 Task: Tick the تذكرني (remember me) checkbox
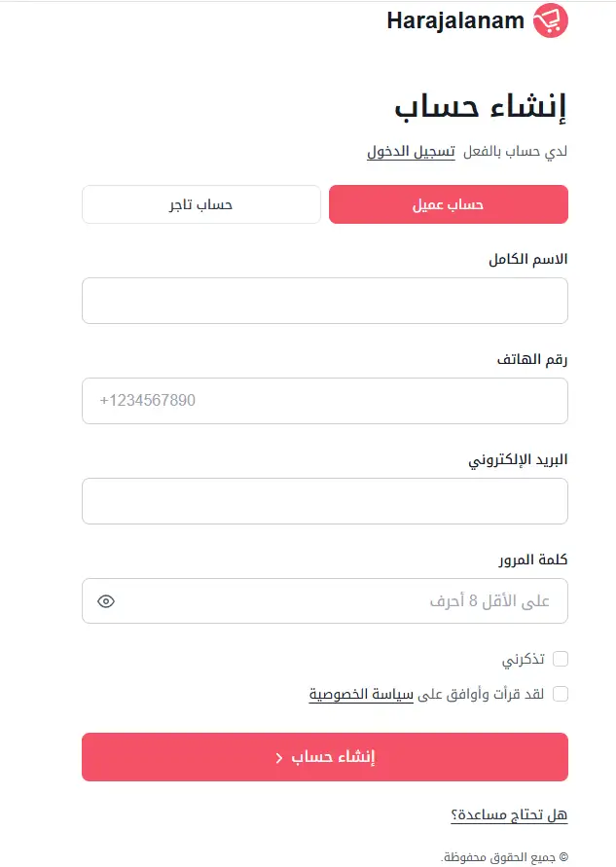click(561, 659)
